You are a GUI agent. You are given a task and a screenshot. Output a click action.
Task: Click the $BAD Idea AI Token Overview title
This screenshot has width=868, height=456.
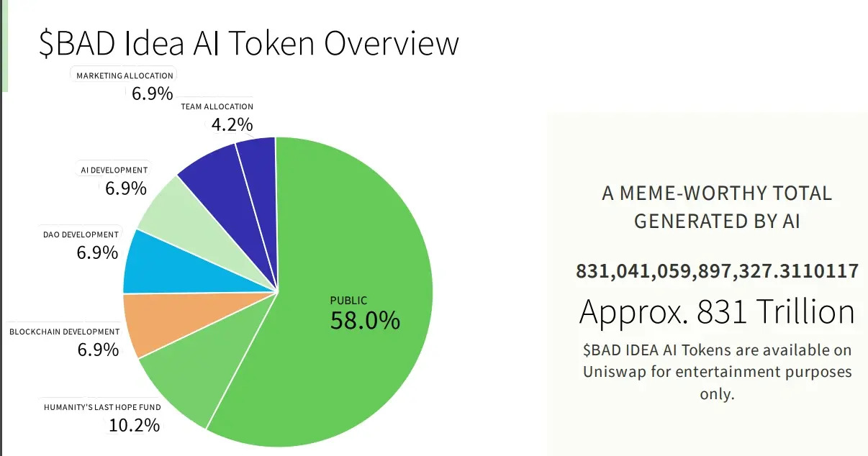pyautogui.click(x=248, y=43)
